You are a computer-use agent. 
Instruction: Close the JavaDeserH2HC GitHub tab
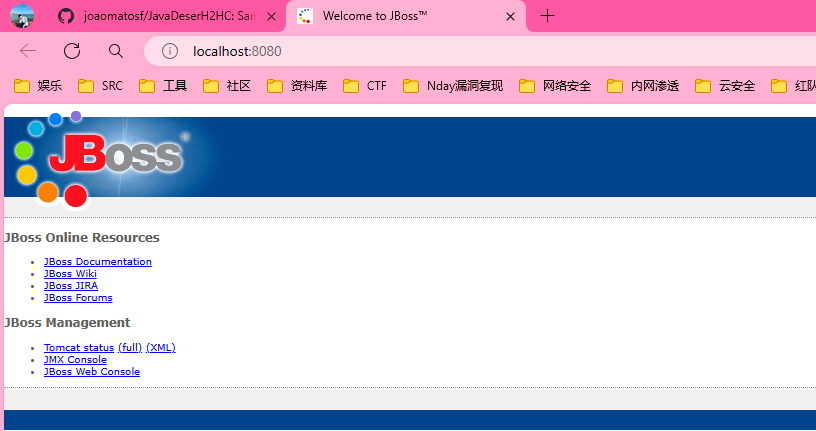tap(271, 16)
